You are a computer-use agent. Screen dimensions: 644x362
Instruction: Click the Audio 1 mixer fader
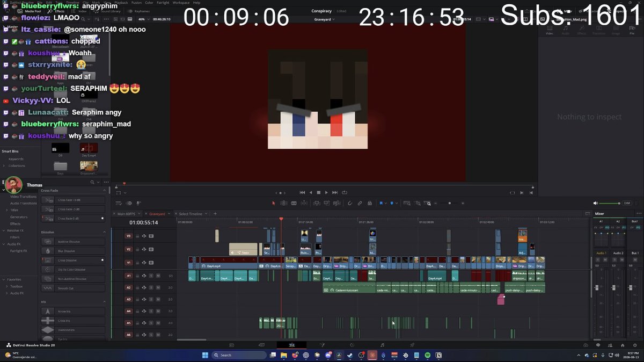pos(597,288)
